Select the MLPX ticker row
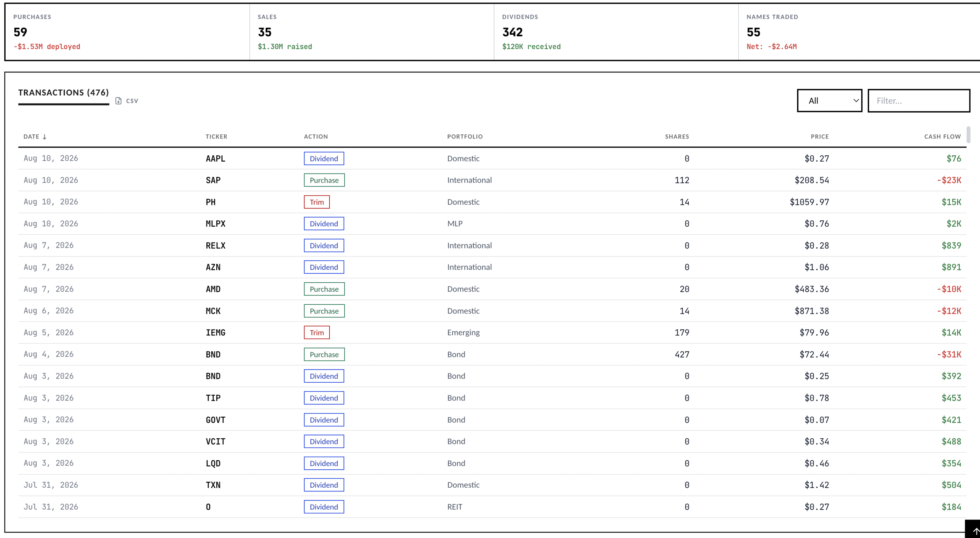Image resolution: width=980 pixels, height=538 pixels. click(x=492, y=224)
